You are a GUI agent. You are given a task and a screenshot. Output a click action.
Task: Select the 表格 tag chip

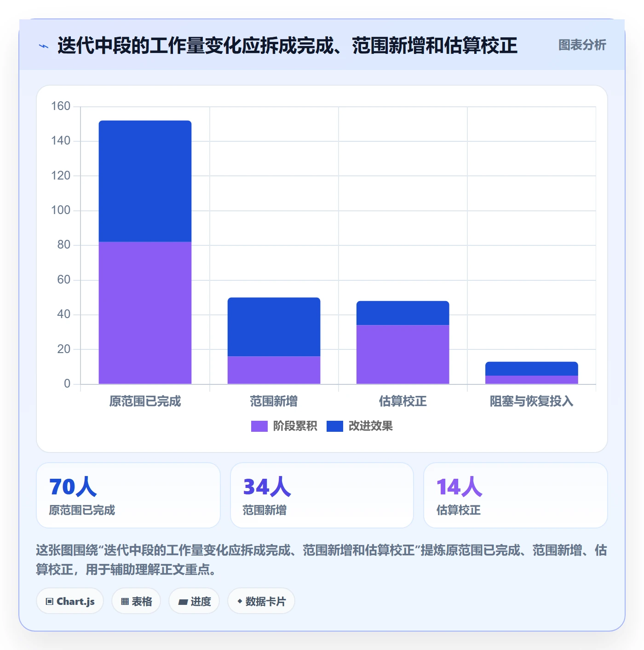point(136,601)
